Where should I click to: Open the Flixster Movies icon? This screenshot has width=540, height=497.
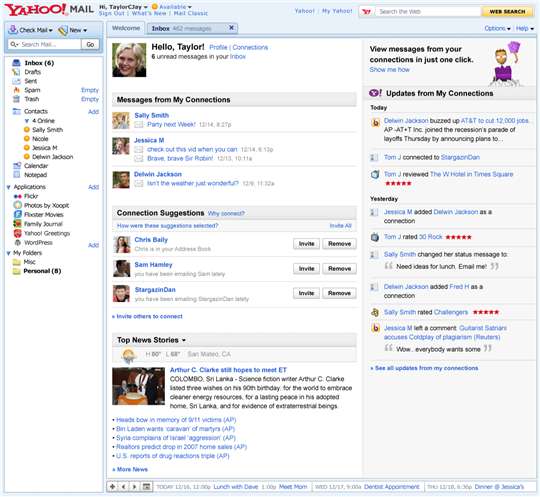pyautogui.click(x=18, y=214)
